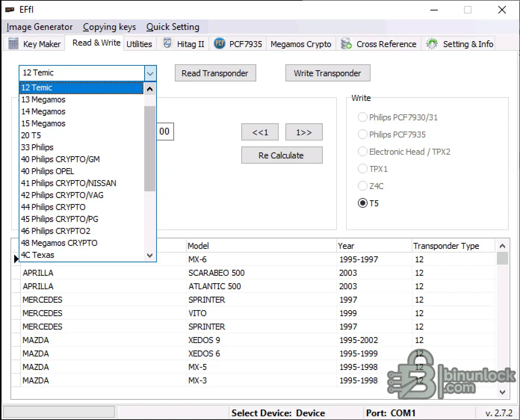
Task: Select the APRILLA ATLANTIC 500 row
Action: 253,286
